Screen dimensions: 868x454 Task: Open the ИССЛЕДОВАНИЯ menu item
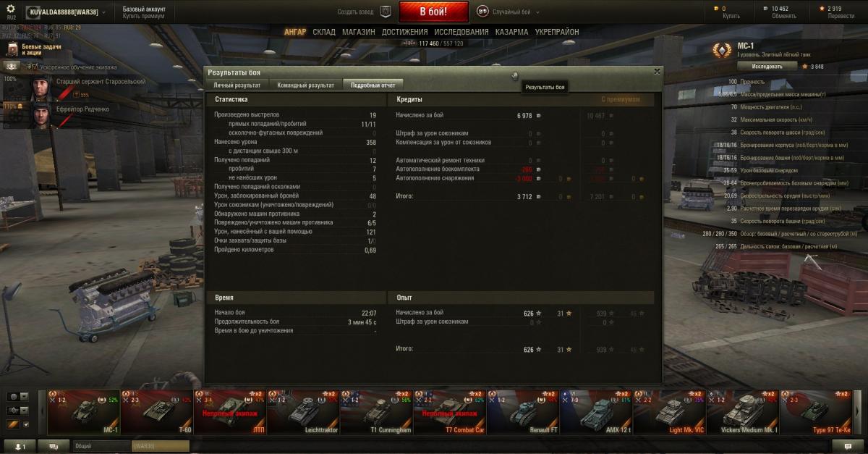(461, 32)
